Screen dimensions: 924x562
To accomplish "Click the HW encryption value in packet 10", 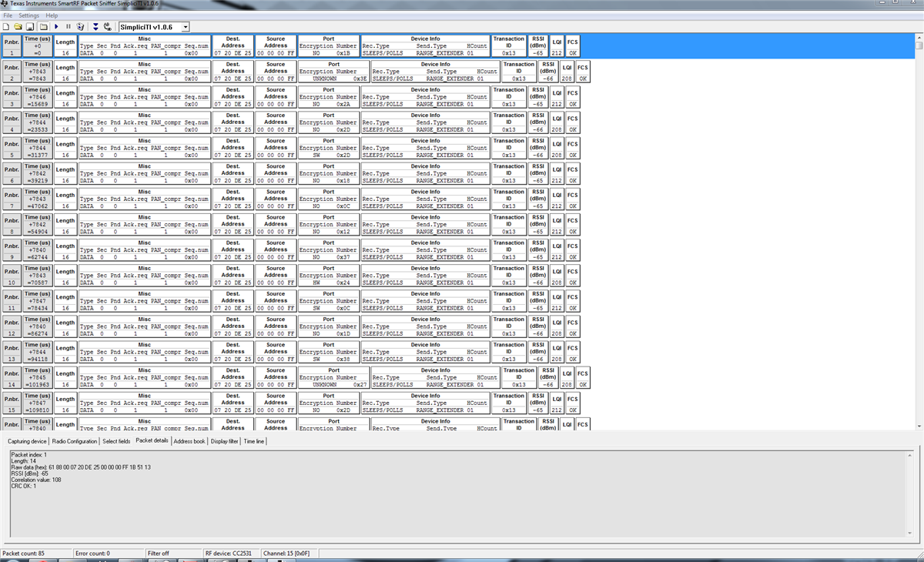I will pyautogui.click(x=316, y=283).
